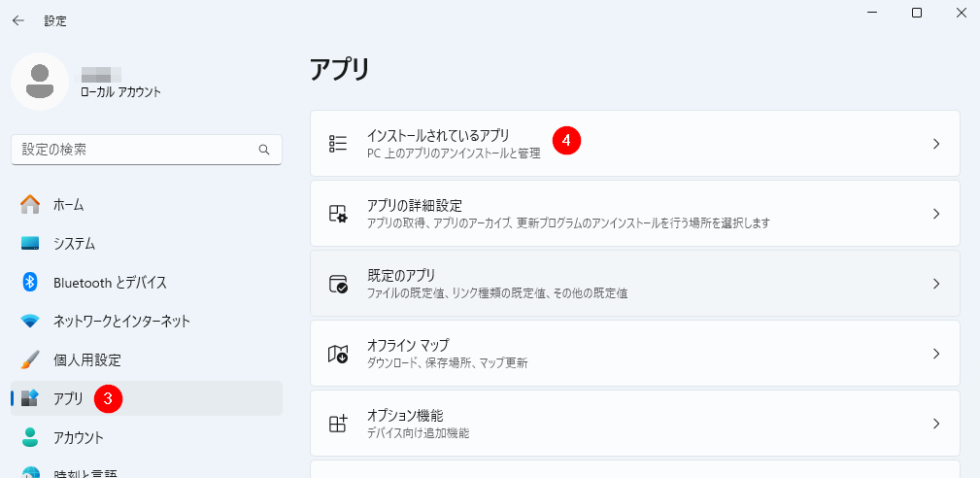Open 個人用設定 in the sidebar
980x478 pixels.
pyautogui.click(x=147, y=359)
